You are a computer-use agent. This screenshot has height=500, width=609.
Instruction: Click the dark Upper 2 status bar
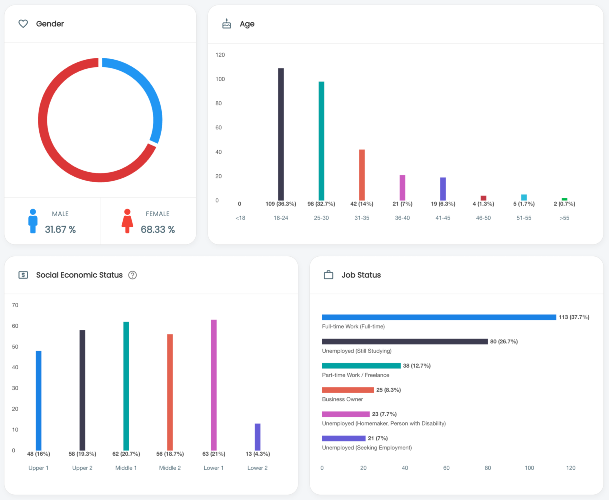82,390
